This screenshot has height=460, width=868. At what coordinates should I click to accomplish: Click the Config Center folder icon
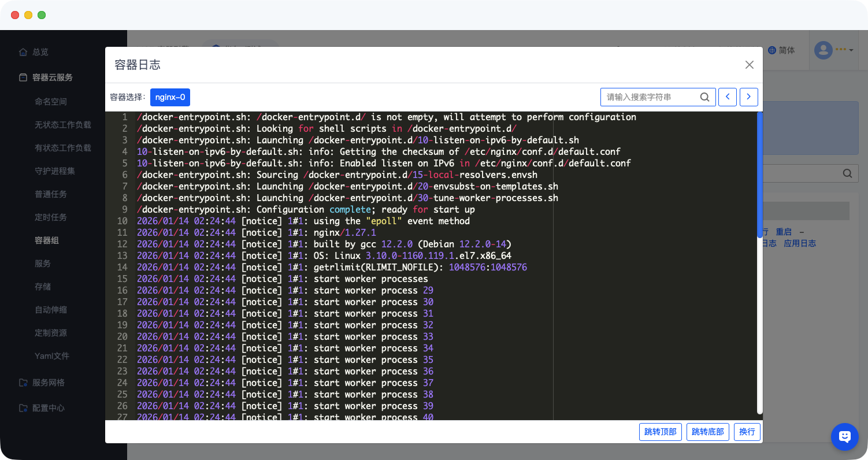(x=23, y=408)
